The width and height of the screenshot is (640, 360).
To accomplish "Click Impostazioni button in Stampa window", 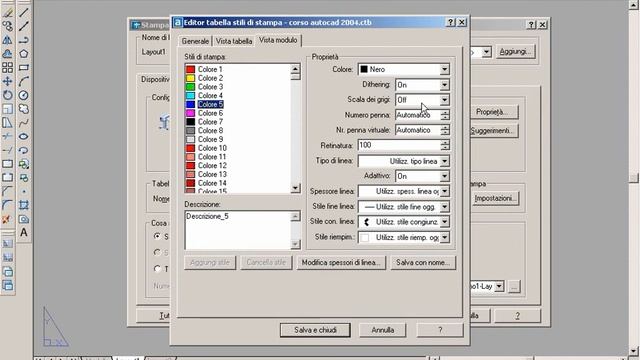I will pos(495,198).
